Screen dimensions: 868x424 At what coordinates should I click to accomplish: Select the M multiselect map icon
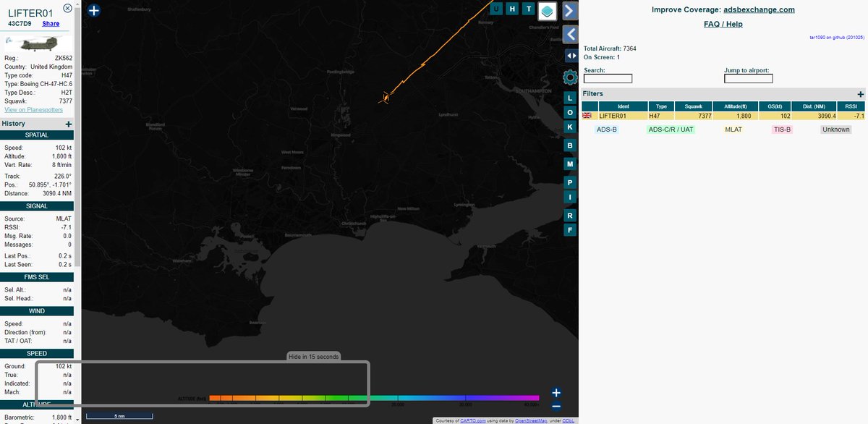[x=569, y=164]
